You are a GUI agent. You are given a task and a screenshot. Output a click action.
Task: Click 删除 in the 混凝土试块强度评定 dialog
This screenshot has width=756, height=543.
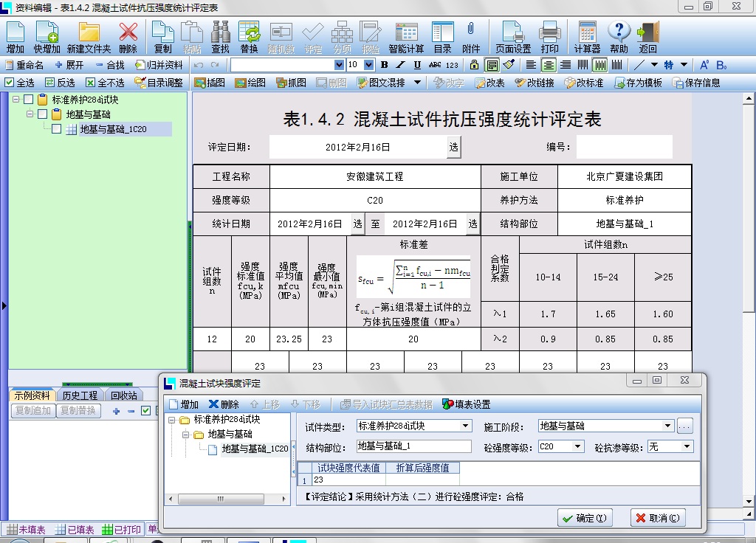click(224, 404)
